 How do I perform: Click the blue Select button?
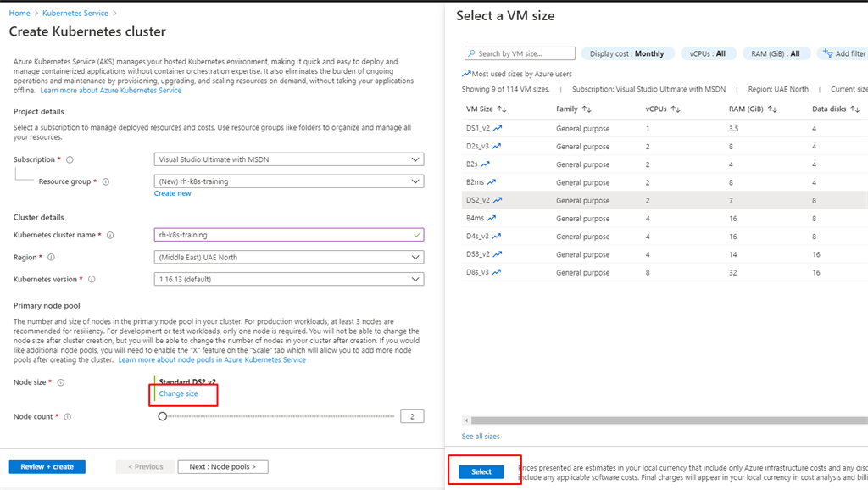(481, 471)
